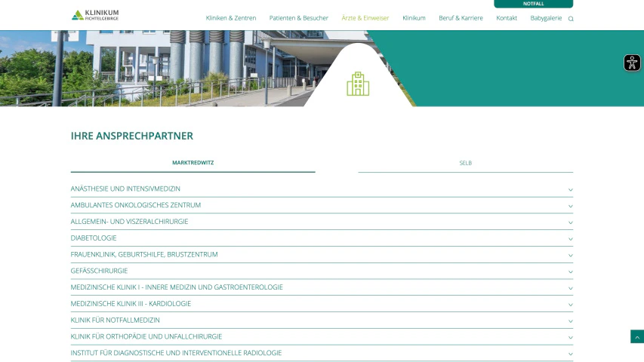This screenshot has height=362, width=644.
Task: Switch to the Selb tab
Action: [465, 163]
